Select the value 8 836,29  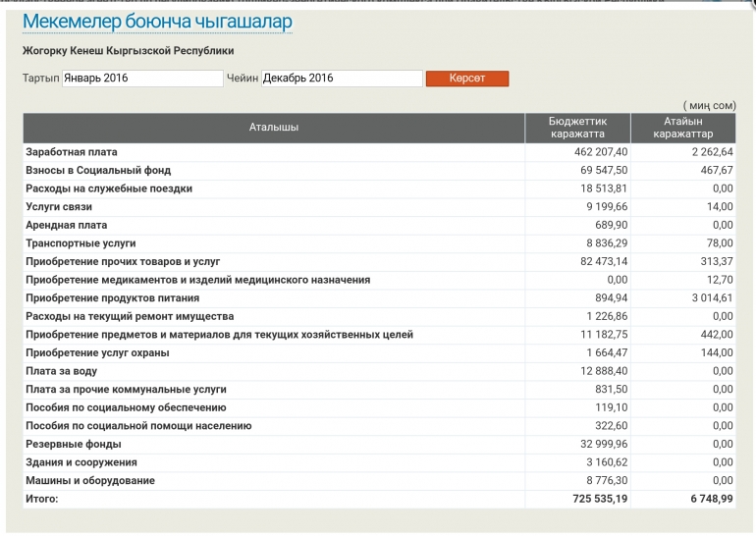(x=607, y=243)
